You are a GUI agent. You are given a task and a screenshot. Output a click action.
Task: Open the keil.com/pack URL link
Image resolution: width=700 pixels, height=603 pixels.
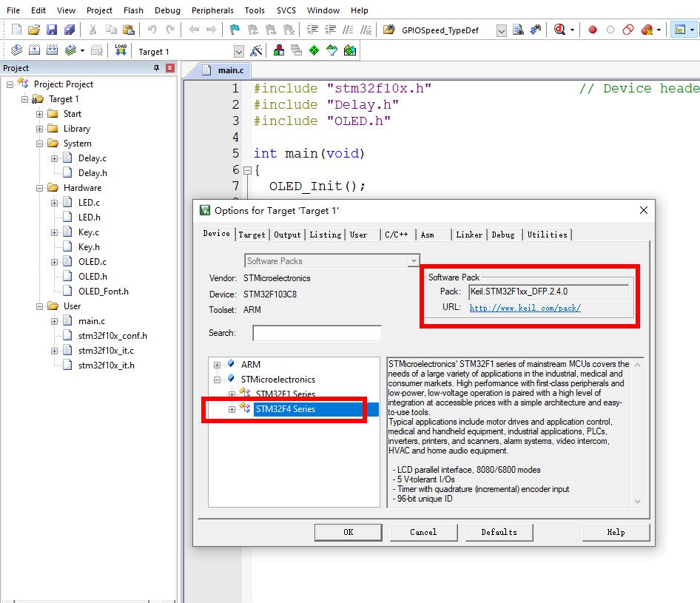pyautogui.click(x=525, y=308)
